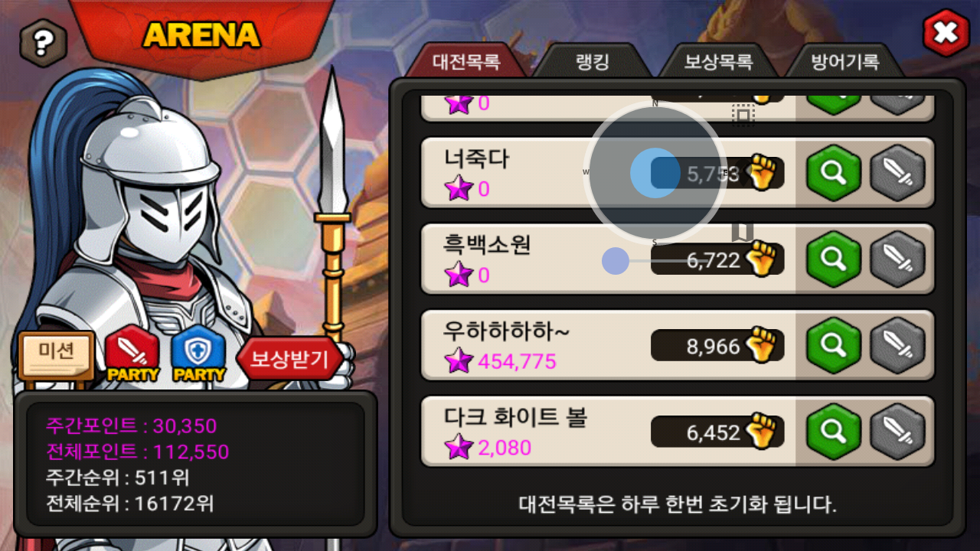The image size is (980, 551).
Task: Attack 우하하하하~ with the sword icon
Action: [x=897, y=346]
